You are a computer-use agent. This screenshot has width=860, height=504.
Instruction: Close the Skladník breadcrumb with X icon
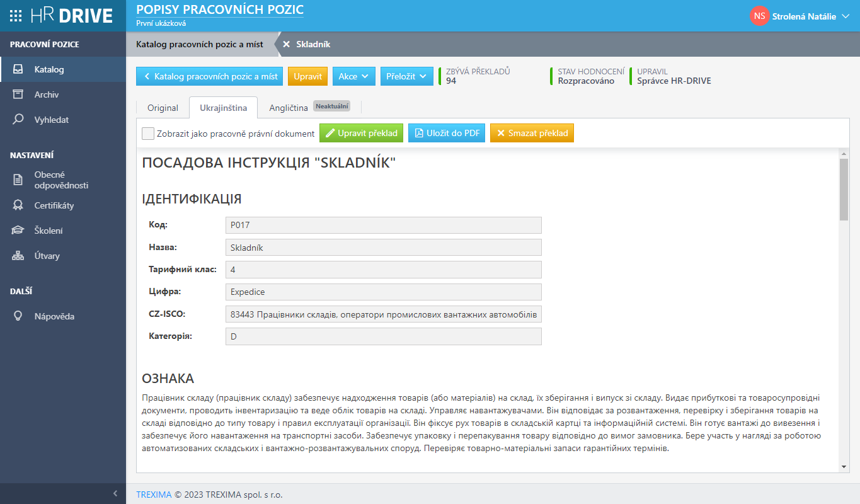(286, 44)
